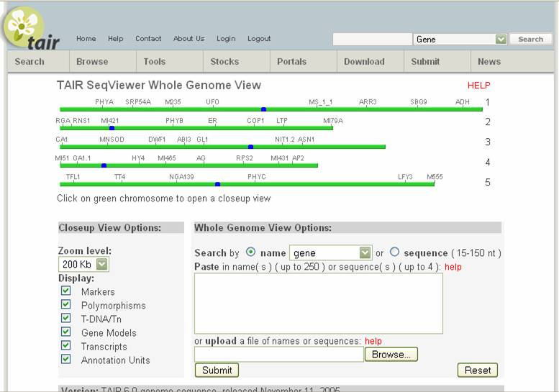Click the COP1 marker label
559x392 pixels.
255,121
